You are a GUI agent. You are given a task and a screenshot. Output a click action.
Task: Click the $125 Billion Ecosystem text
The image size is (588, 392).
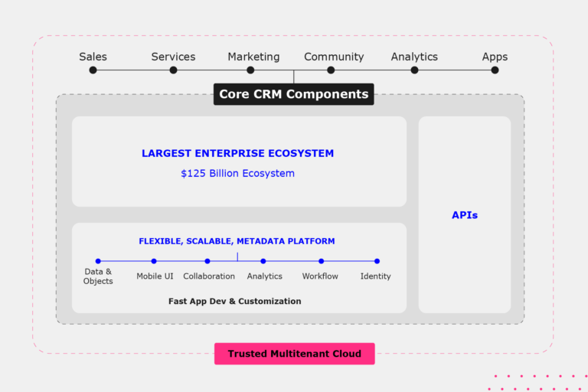coord(237,174)
